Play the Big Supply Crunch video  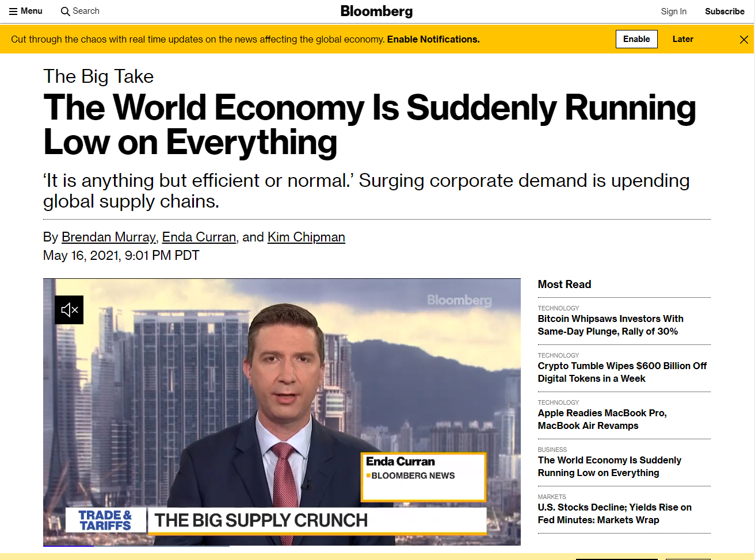[x=282, y=412]
